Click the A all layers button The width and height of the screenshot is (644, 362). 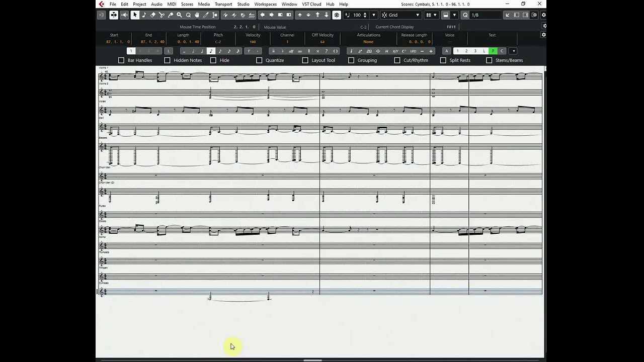(446, 51)
